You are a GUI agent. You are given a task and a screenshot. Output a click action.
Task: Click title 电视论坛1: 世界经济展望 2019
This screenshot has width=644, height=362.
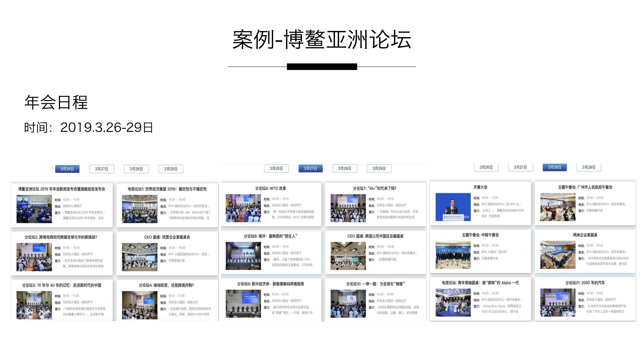(x=167, y=189)
